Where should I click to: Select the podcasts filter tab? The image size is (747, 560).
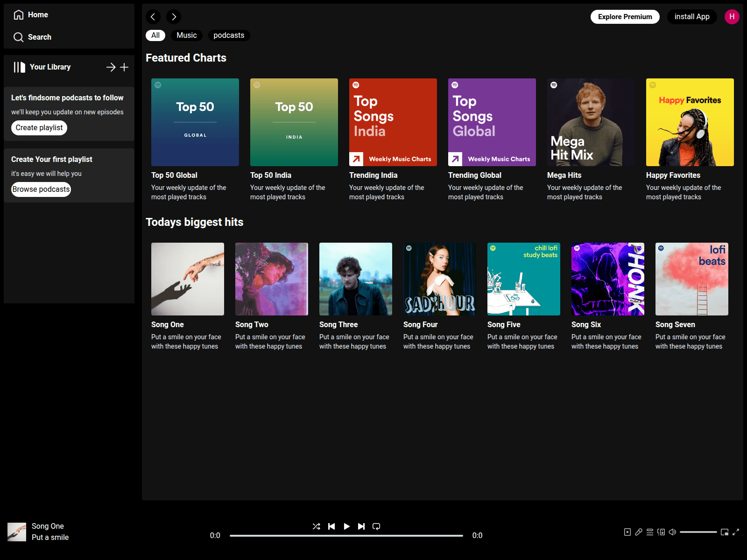click(x=229, y=35)
